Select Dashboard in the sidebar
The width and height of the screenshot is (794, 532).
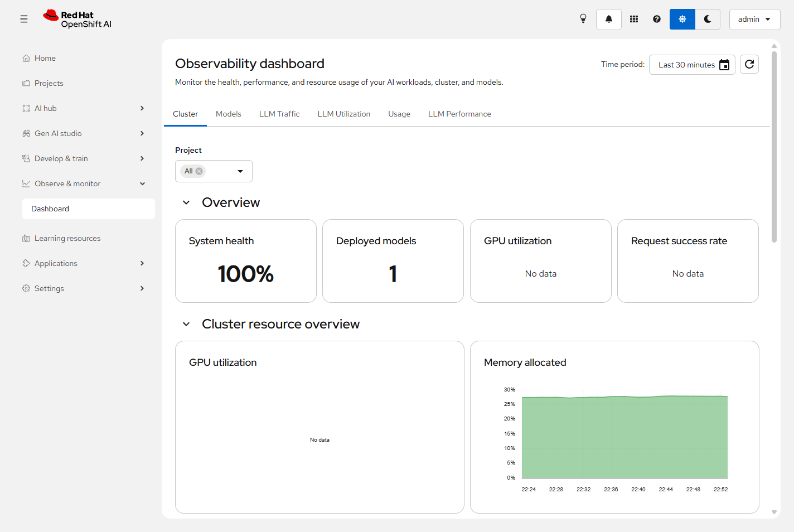pos(89,209)
